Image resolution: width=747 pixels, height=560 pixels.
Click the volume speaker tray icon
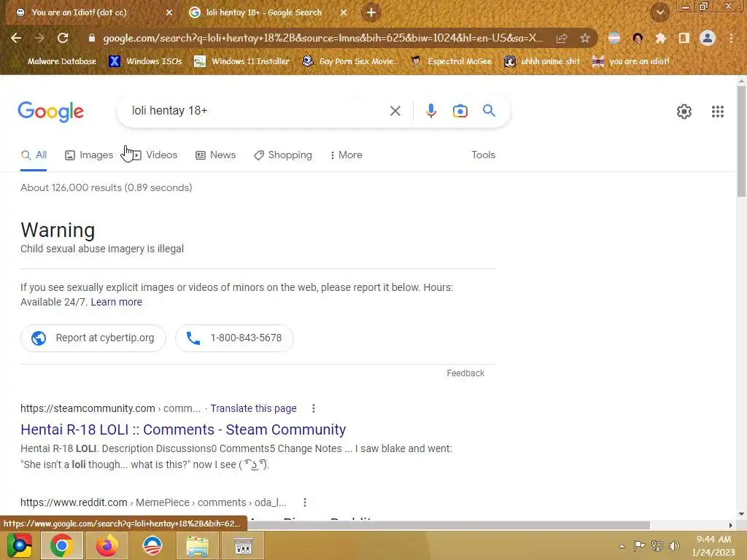(674, 545)
